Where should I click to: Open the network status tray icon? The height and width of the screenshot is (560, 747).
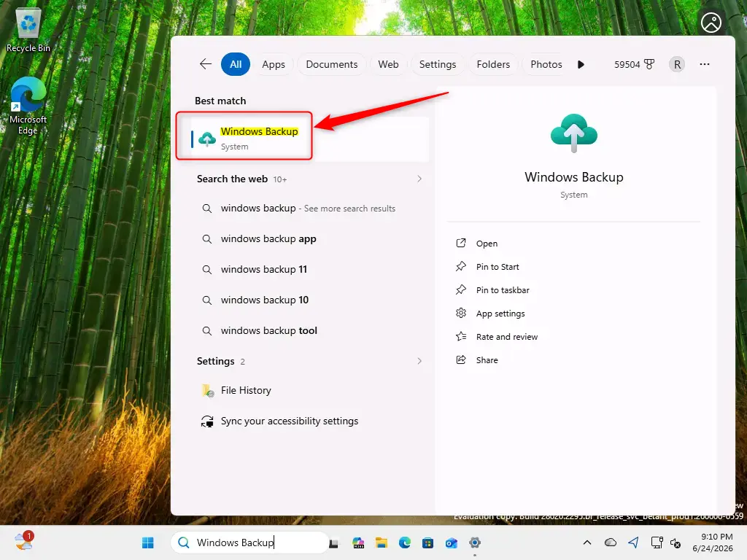click(x=657, y=542)
